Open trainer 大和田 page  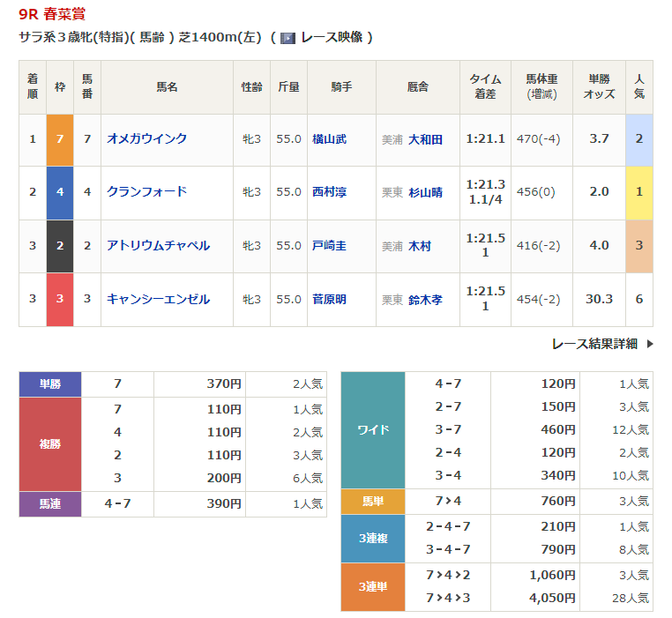[x=425, y=139]
